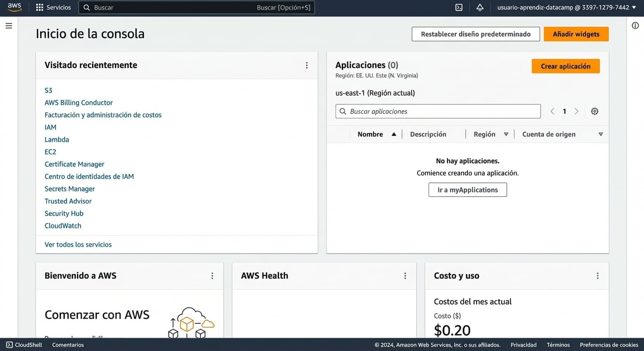Image resolution: width=644 pixels, height=351 pixels.
Task: Open Términos footer link
Action: click(x=558, y=345)
